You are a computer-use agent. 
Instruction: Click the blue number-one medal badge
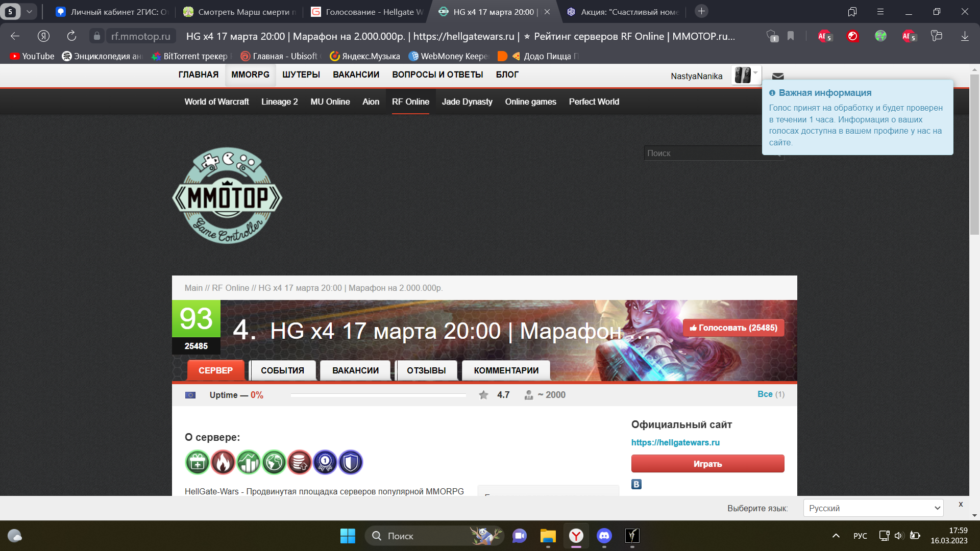tap(325, 462)
